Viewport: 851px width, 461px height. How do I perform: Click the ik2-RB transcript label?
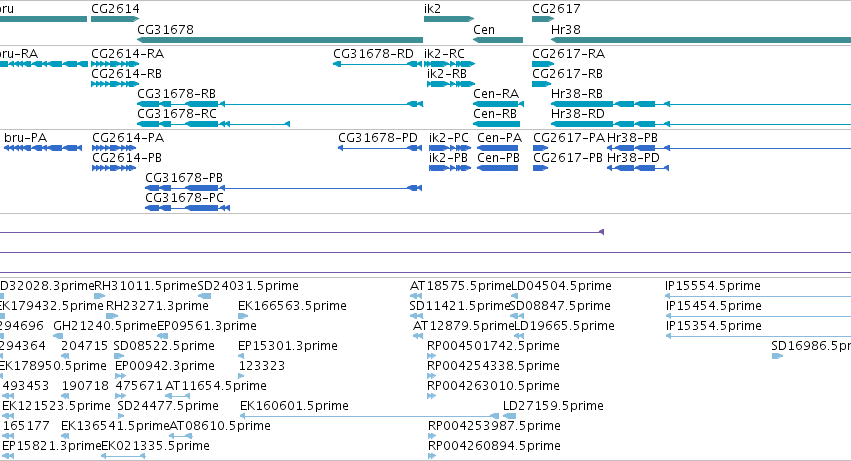[447, 73]
